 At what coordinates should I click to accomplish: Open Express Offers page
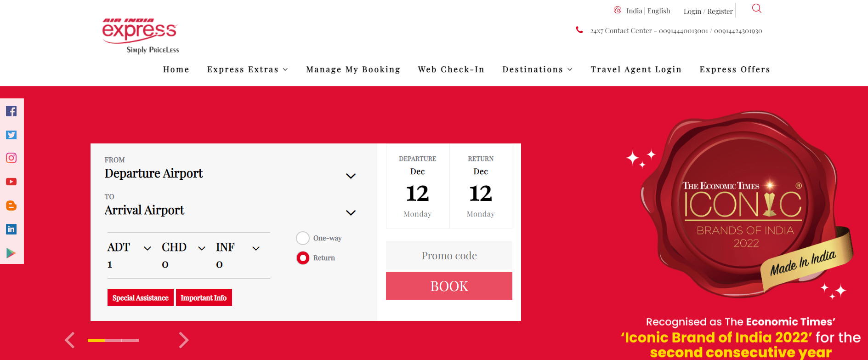(x=735, y=69)
